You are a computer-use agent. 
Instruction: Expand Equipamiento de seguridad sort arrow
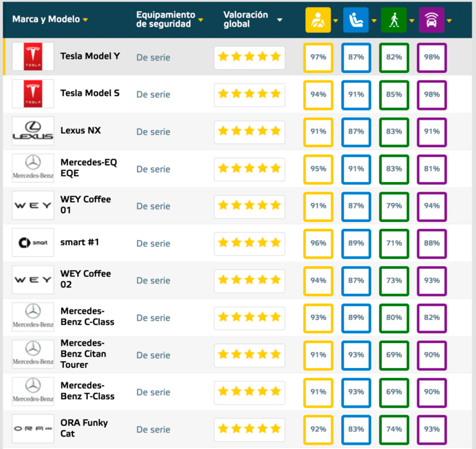point(201,20)
